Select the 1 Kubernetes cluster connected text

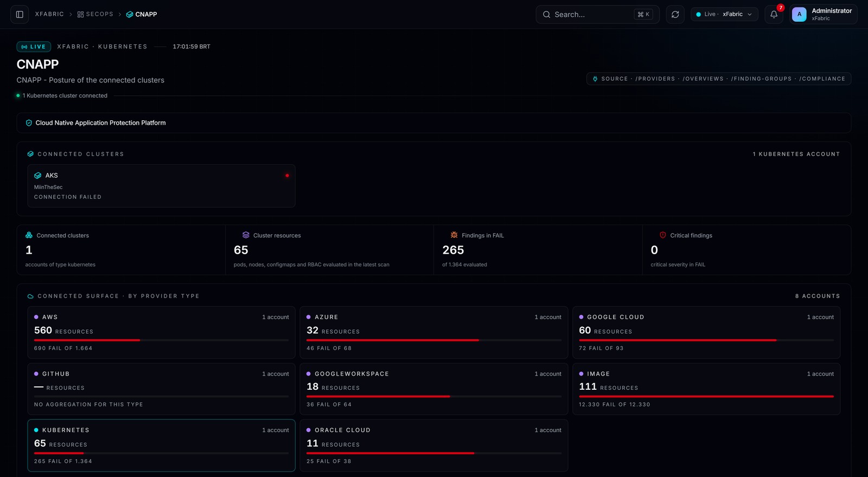click(65, 96)
